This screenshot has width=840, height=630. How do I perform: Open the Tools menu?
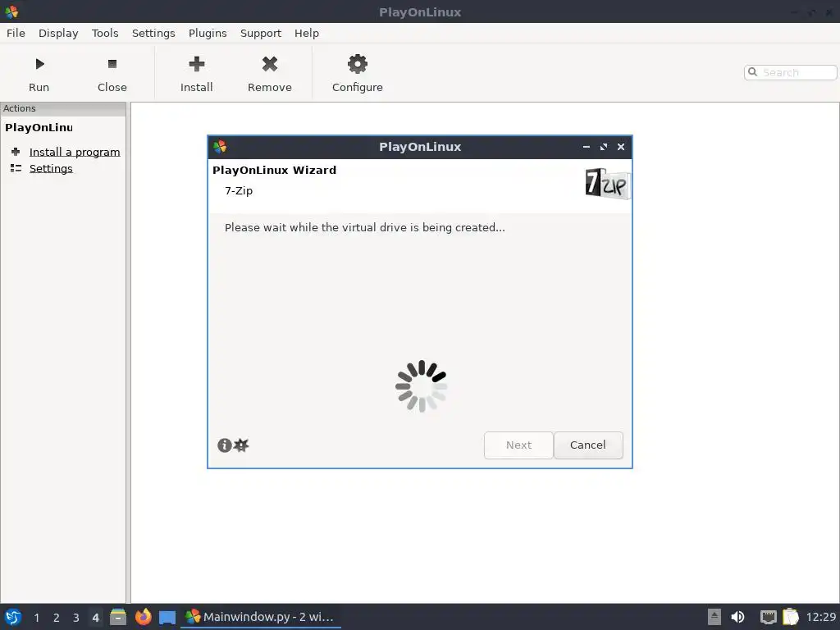coord(105,33)
